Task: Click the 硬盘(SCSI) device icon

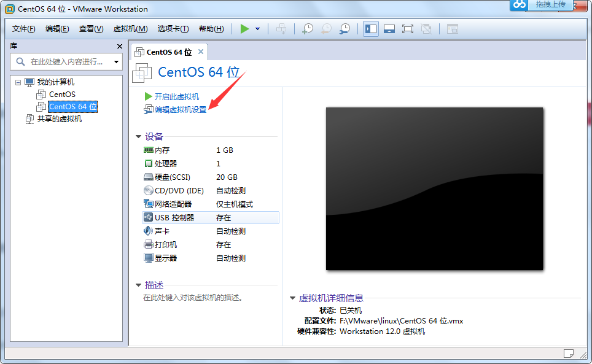Action: click(x=147, y=177)
